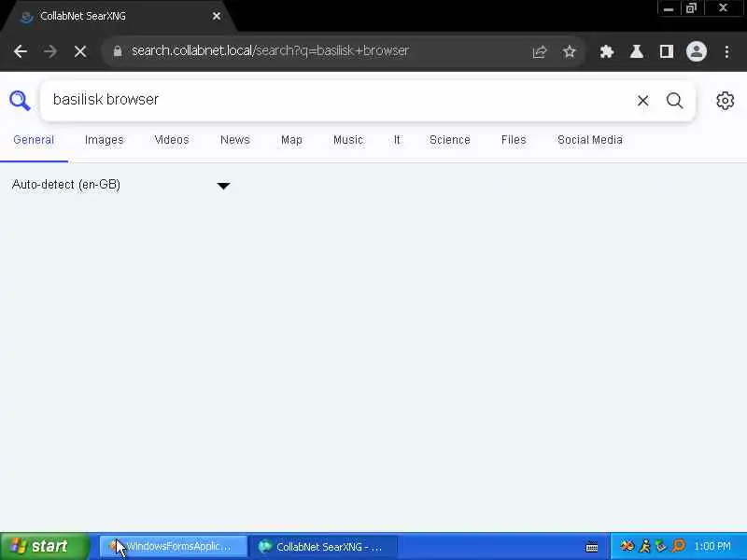
Task: Open the Auto-detect (en-GB) language dropdown
Action: coord(121,185)
